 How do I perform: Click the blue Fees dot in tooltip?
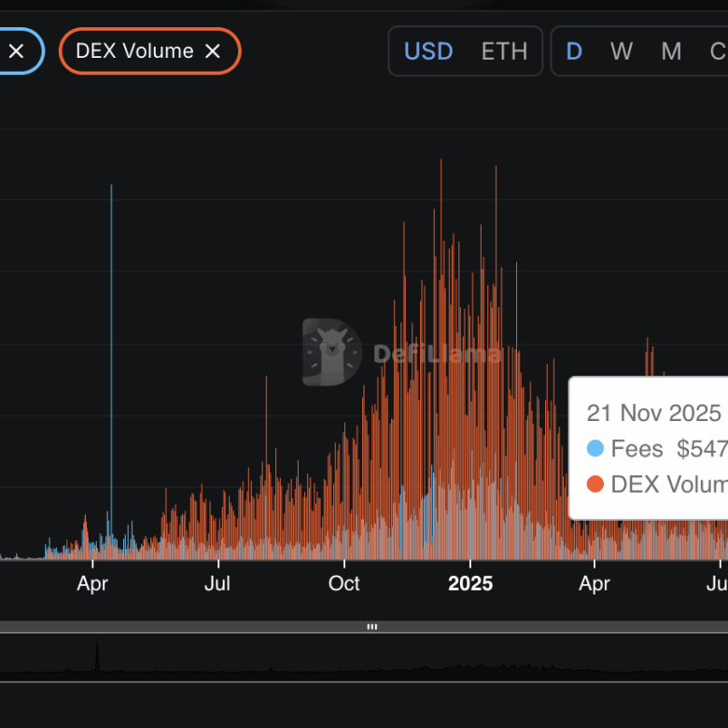[x=595, y=449]
